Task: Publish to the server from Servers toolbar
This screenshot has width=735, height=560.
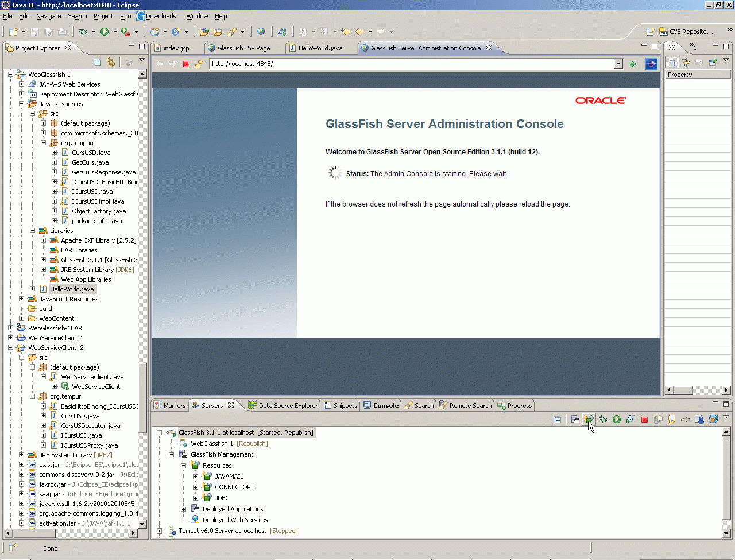Action: tap(658, 419)
